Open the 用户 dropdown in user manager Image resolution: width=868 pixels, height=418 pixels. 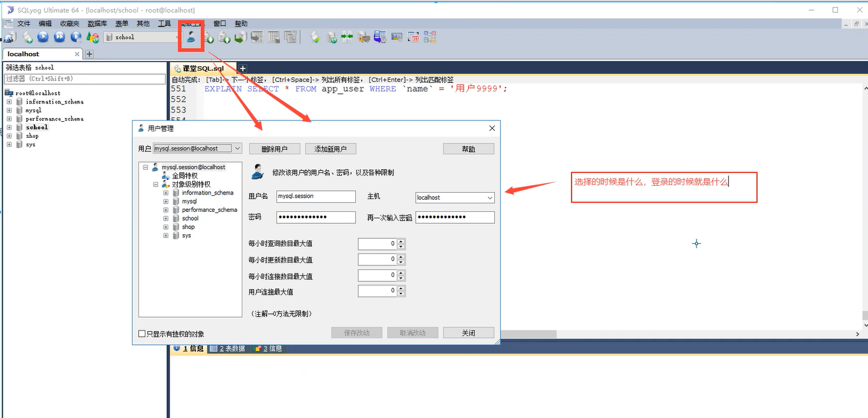tap(237, 148)
